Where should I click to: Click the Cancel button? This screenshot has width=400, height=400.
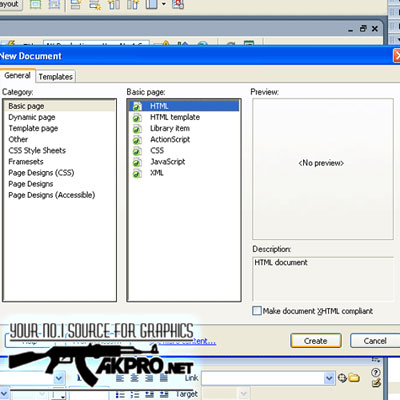pos(375,341)
